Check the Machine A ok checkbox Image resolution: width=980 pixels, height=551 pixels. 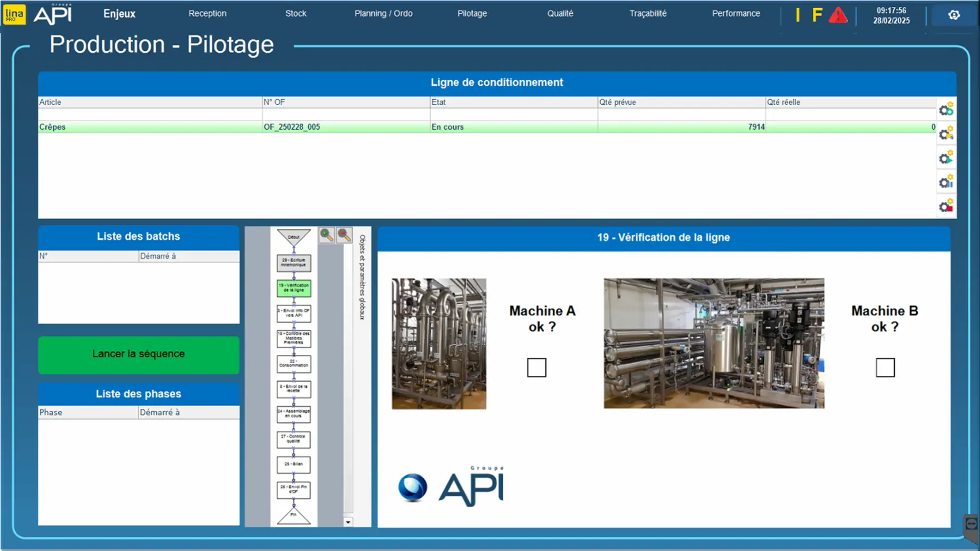click(536, 367)
